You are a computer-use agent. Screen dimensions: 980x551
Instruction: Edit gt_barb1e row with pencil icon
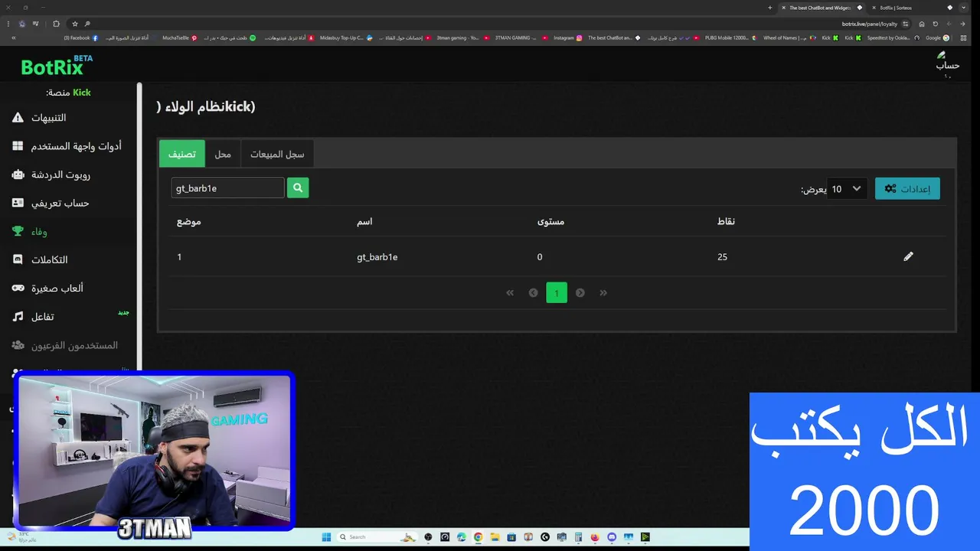pyautogui.click(x=908, y=256)
